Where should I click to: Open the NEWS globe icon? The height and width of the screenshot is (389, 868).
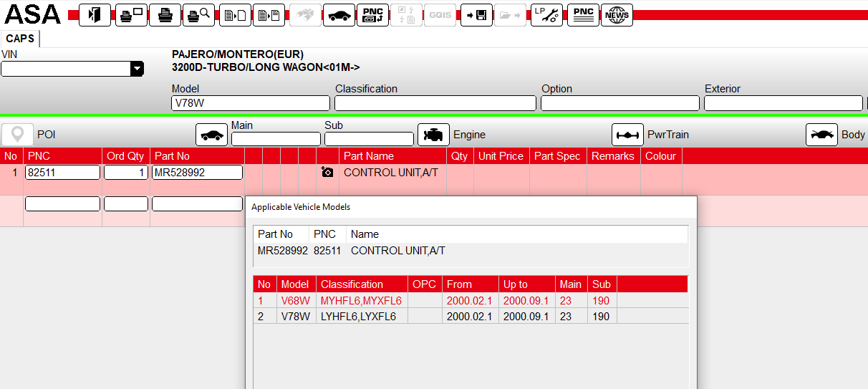(617, 15)
